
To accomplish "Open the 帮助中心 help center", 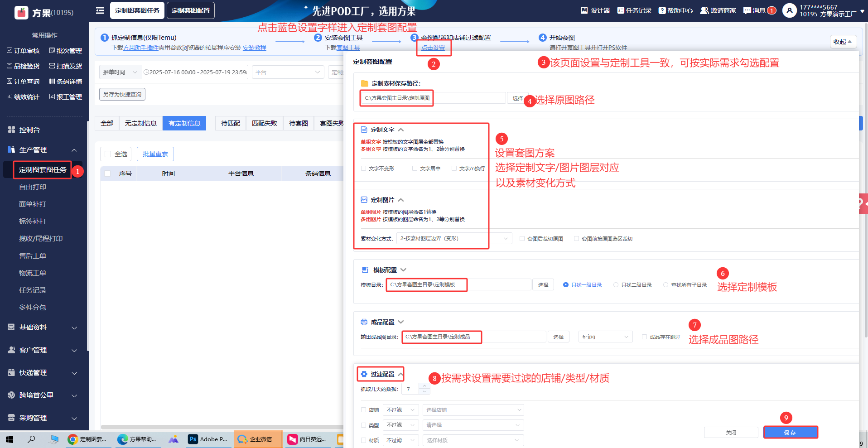I will [x=675, y=10].
